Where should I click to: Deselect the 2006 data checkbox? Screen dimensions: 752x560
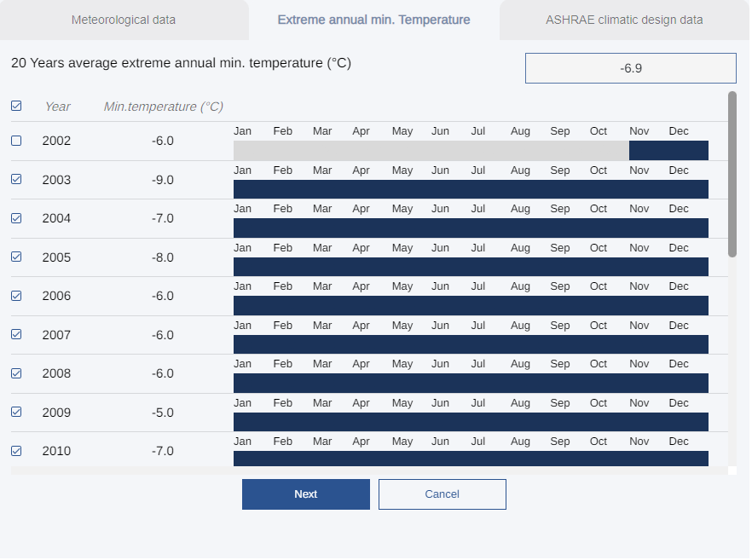16,296
